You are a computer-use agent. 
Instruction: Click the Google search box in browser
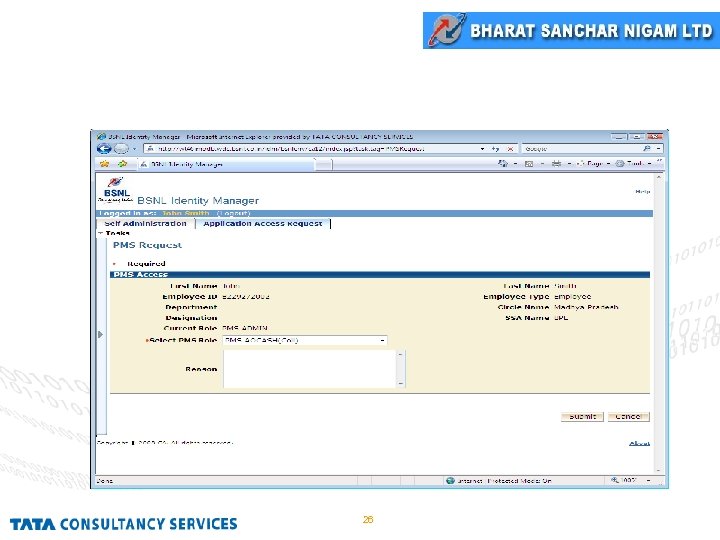click(x=582, y=149)
